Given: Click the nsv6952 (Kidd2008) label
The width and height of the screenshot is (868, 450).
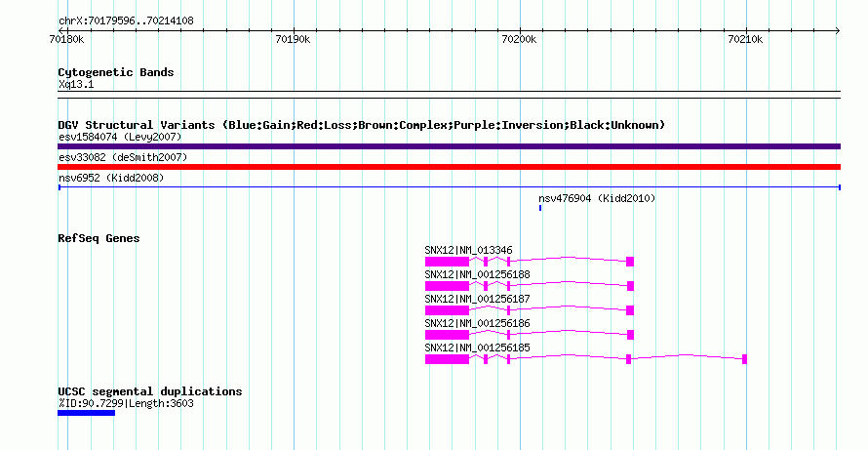Looking at the screenshot, I should pos(111,178).
